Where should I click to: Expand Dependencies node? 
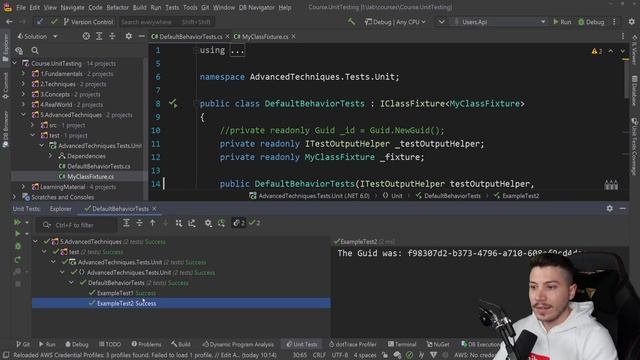pyautogui.click(x=50, y=156)
